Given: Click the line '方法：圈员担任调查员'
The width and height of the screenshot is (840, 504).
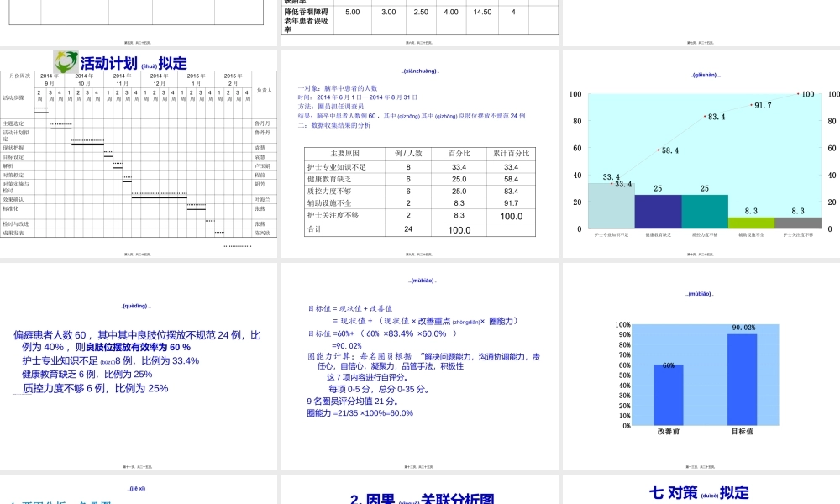Looking at the screenshot, I should 330,107.
